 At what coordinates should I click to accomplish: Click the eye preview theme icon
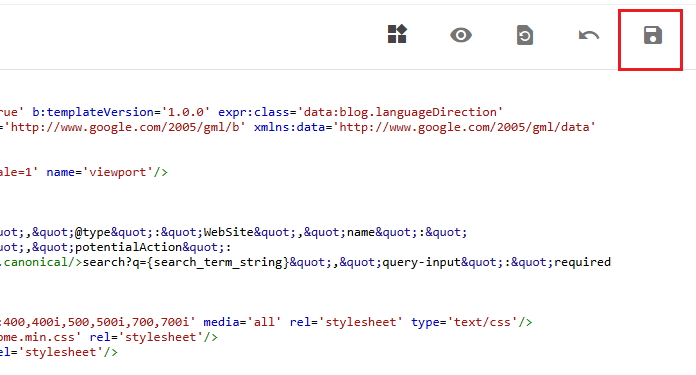click(461, 35)
